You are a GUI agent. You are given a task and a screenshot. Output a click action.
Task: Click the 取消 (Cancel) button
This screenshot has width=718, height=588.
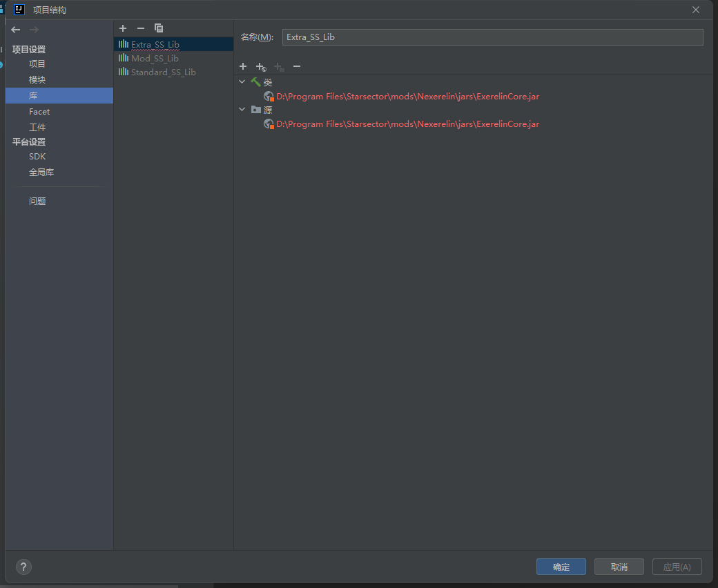[619, 567]
